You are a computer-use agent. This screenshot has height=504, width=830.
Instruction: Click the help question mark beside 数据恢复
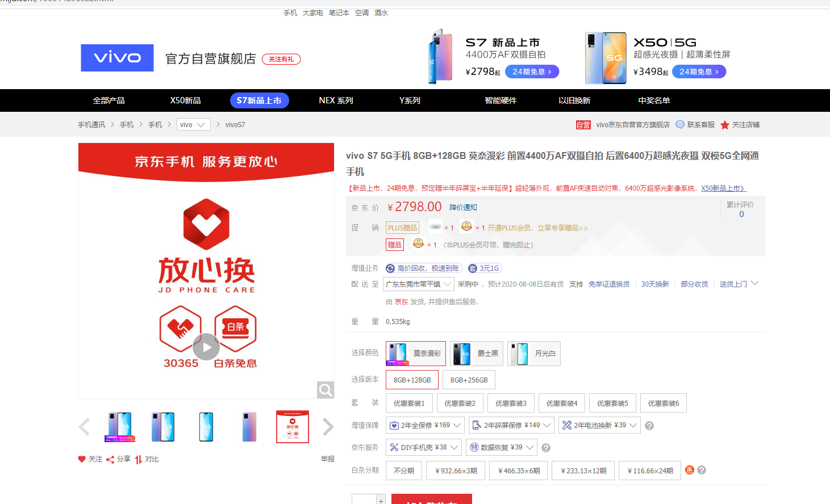(x=546, y=448)
